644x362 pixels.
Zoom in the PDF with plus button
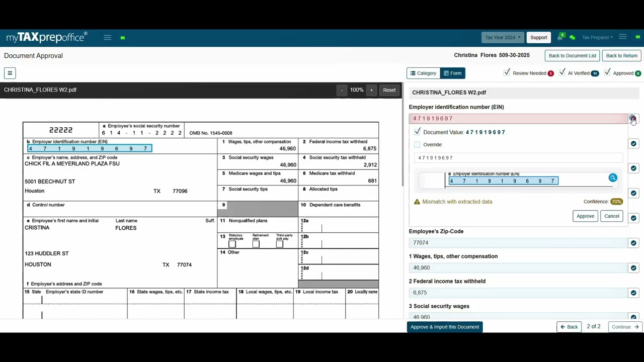(x=371, y=90)
